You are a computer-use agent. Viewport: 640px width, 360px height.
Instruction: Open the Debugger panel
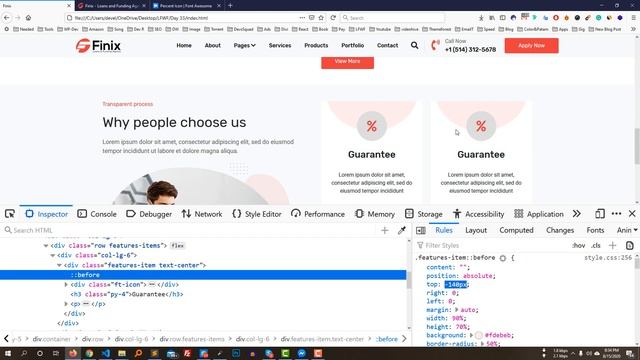click(x=149, y=214)
